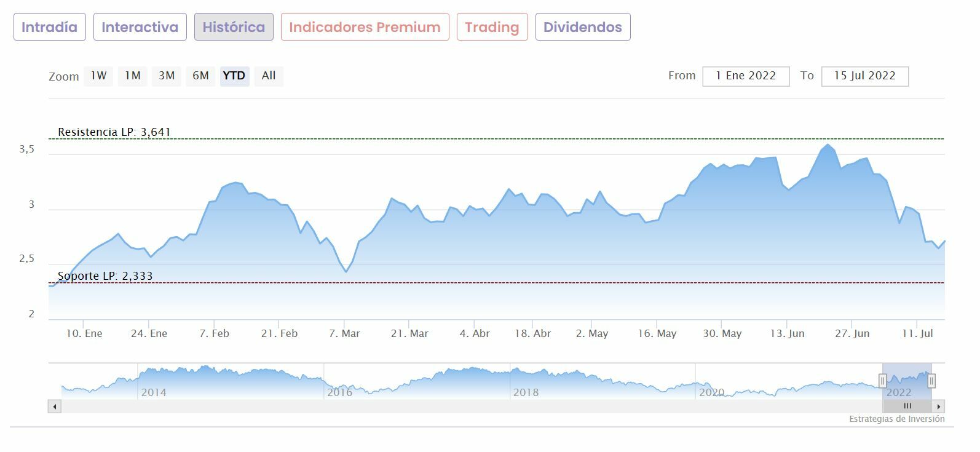The height and width of the screenshot is (452, 980).
Task: Click the left navigator range handle
Action: (x=883, y=381)
